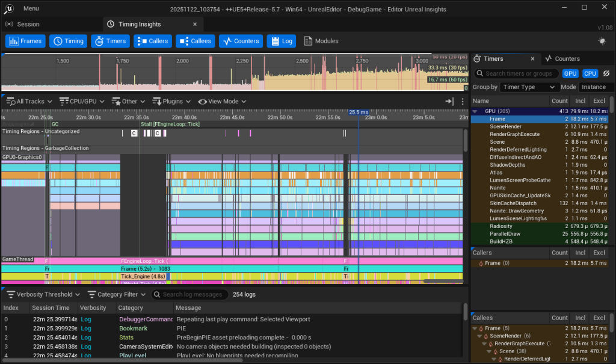The width and height of the screenshot is (616, 364).
Task: Open the Group by Timer Type dropdown
Action: tap(529, 87)
